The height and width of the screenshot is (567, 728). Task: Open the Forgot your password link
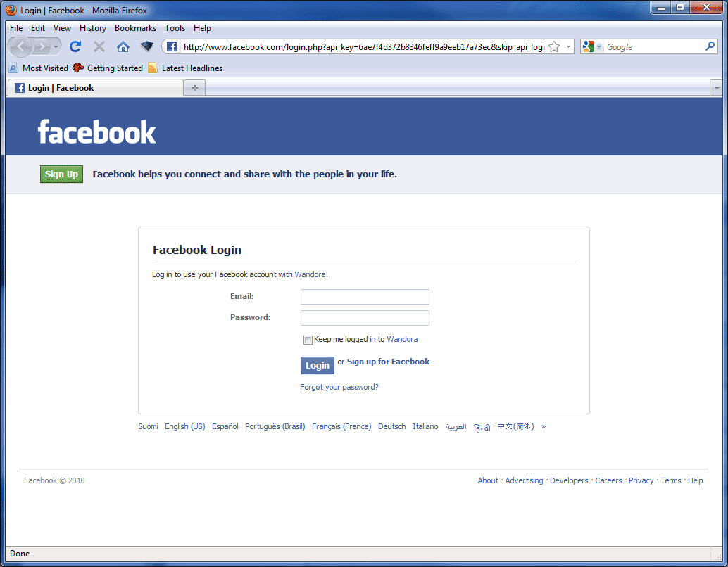point(339,387)
